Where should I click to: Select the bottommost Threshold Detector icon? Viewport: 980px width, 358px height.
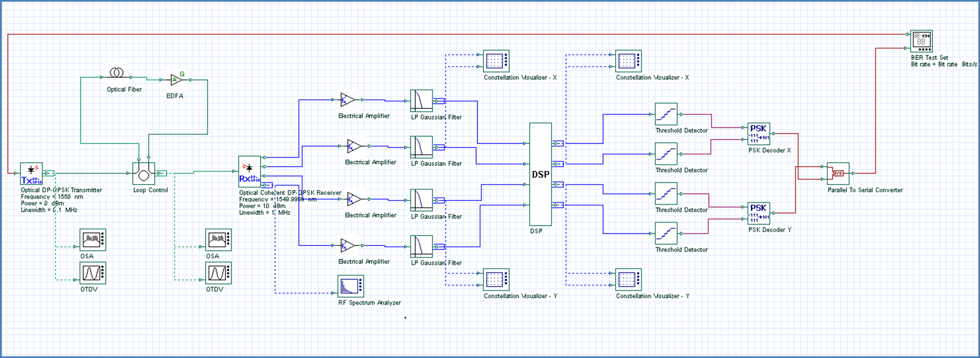pos(666,233)
